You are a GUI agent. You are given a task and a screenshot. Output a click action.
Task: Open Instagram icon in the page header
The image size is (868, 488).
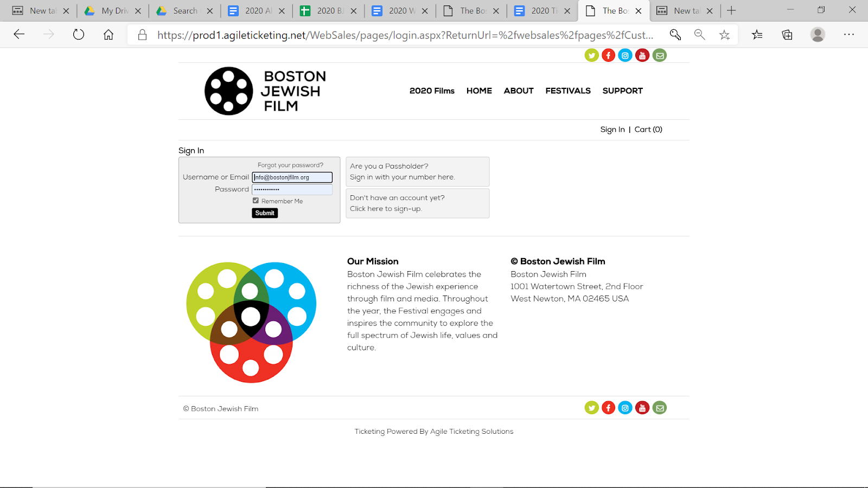click(x=626, y=55)
